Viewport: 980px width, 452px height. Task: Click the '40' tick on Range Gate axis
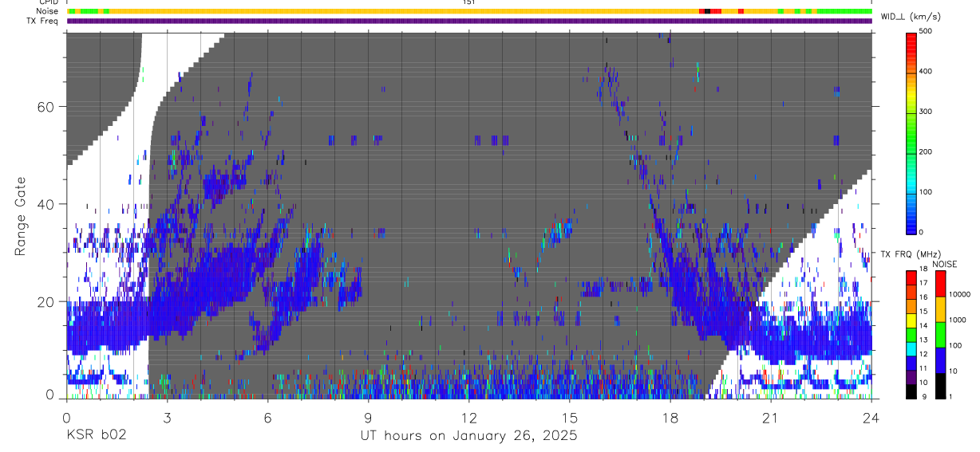tap(44, 204)
